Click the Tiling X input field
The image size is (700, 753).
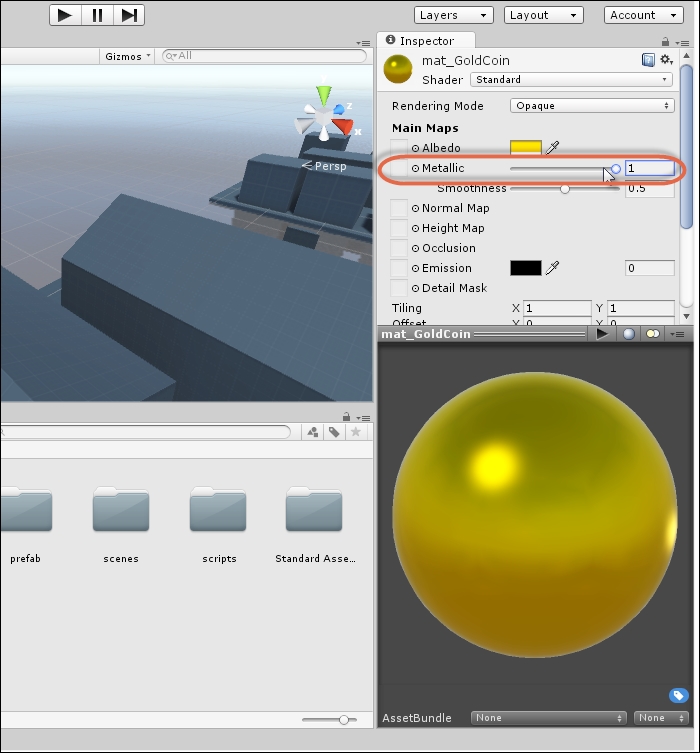[557, 308]
